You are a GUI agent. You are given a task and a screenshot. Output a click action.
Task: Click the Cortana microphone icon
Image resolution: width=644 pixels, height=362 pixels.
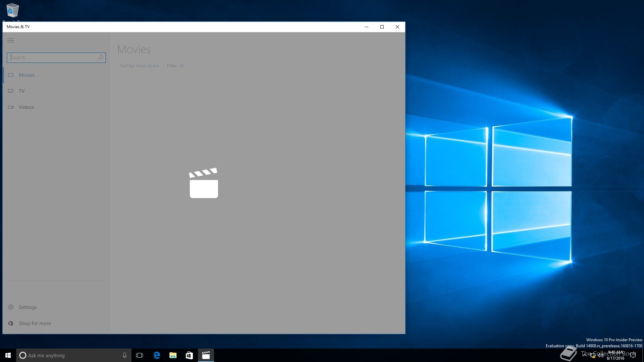pyautogui.click(x=124, y=355)
